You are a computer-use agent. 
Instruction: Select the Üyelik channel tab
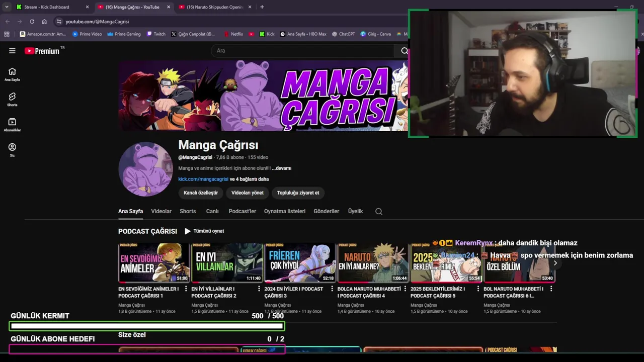pyautogui.click(x=355, y=212)
